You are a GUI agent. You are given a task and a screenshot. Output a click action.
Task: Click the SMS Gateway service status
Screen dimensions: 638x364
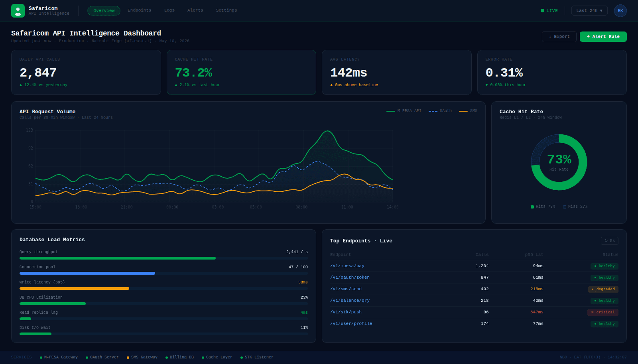[142, 357]
